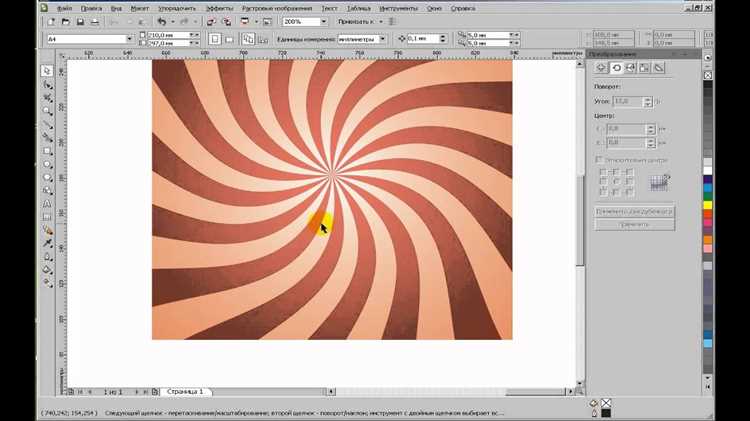Create a new document icon
This screenshot has width=750, height=421.
pos(51,22)
